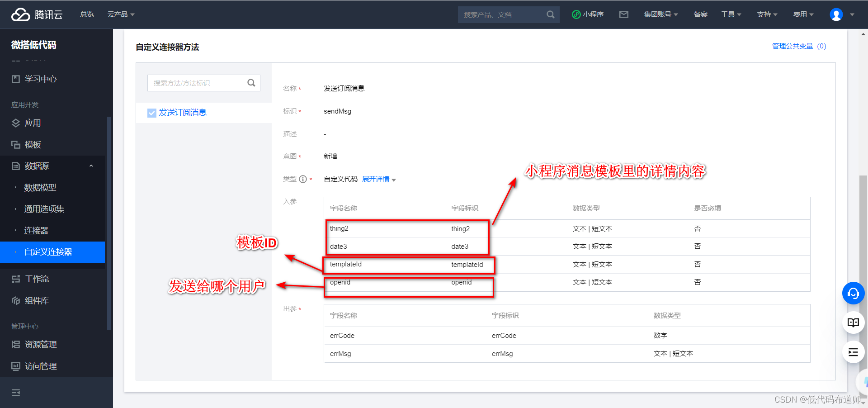
Task: Open 连接器 submenu item
Action: click(x=36, y=231)
